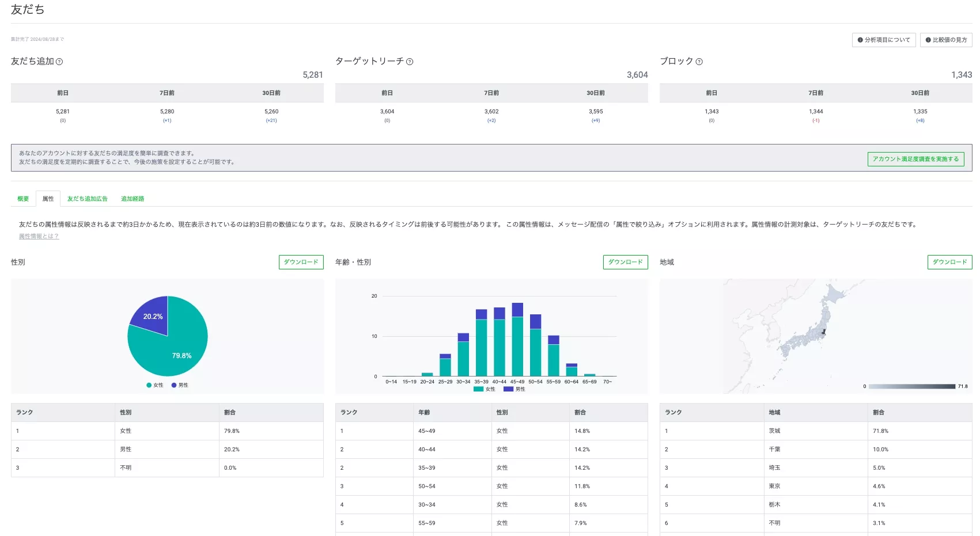This screenshot has height=536, width=980.
Task: Click the map density color scale bar
Action: pyautogui.click(x=911, y=386)
